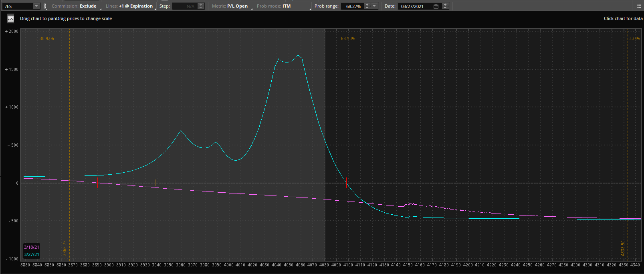Screen dimensions: 644x274
Task: Click the 0.39% probability label
Action: click(634, 38)
